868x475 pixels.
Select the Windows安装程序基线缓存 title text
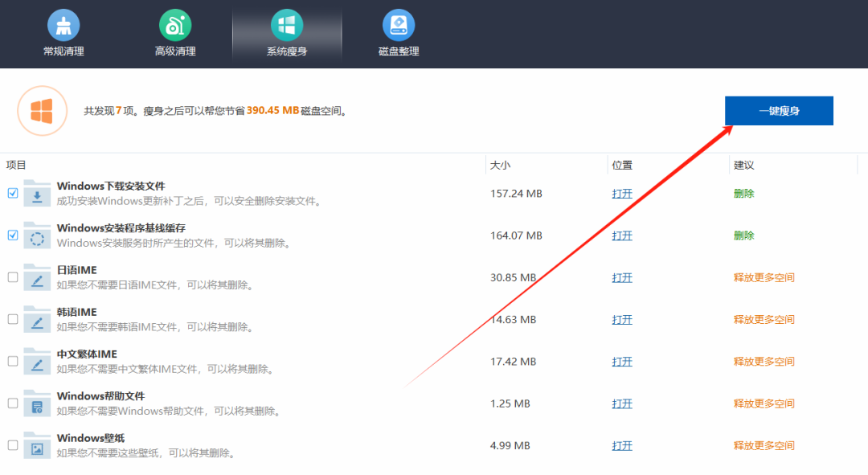[121, 228]
